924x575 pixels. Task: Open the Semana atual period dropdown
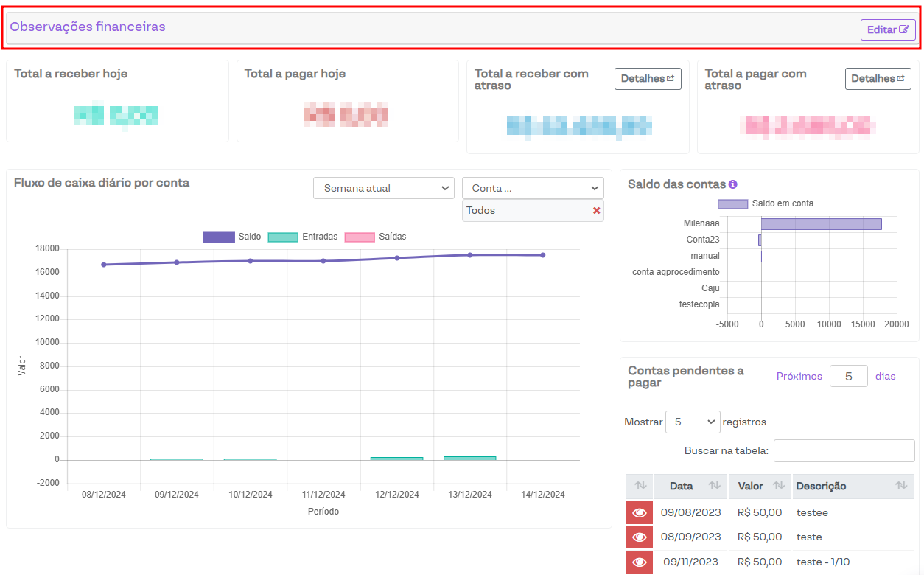[x=384, y=188]
